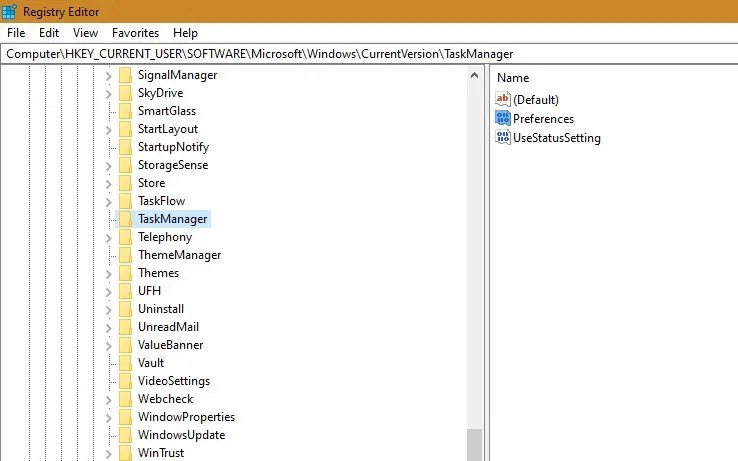Select the Uninstall folder icon
Screen dimensions: 738x461
click(x=125, y=308)
